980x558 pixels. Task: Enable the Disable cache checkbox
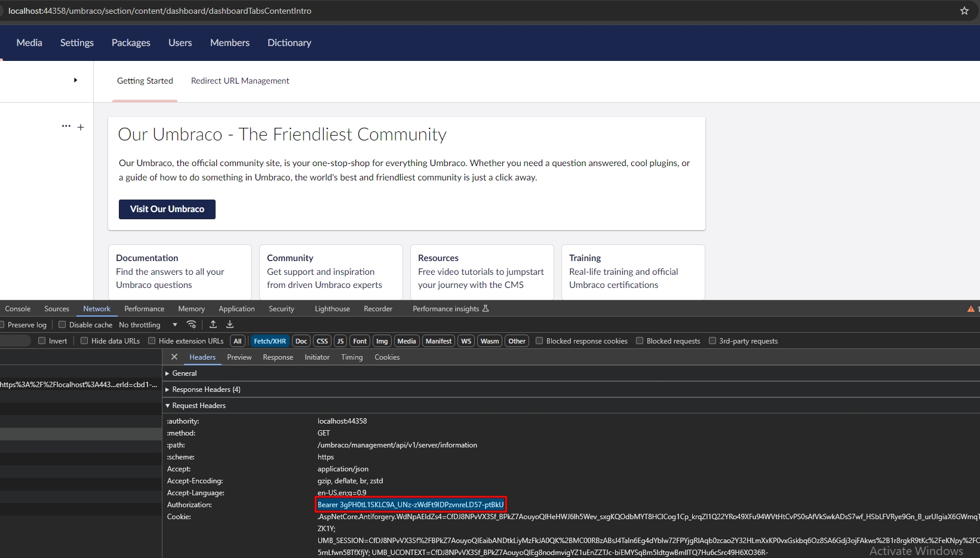(62, 325)
